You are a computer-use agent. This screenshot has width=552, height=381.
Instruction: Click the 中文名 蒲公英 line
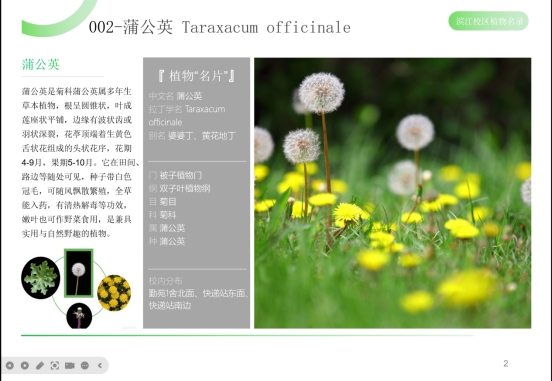click(175, 96)
